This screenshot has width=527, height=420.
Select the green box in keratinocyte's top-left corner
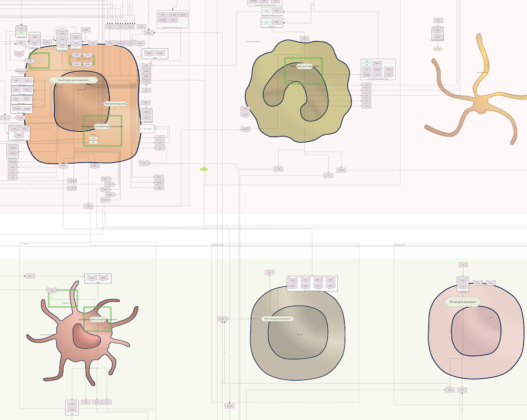pos(39,60)
